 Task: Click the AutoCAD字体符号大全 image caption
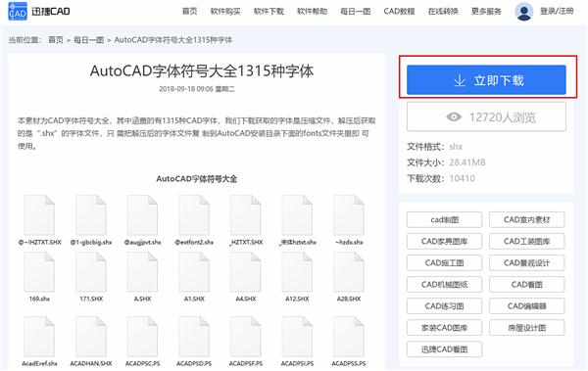197,179
